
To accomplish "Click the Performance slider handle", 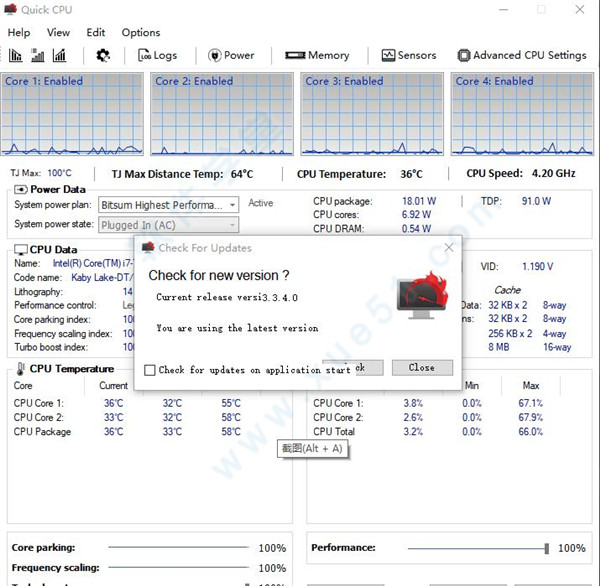I will pyautogui.click(x=547, y=548).
